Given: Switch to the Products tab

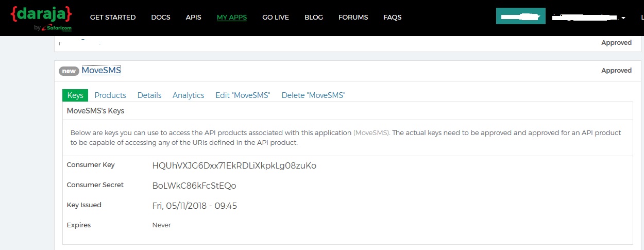Looking at the screenshot, I should pos(110,95).
